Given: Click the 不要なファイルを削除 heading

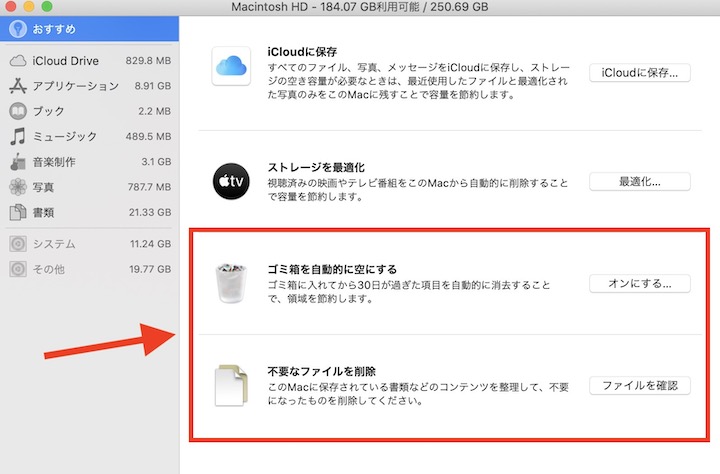Looking at the screenshot, I should [x=321, y=371].
